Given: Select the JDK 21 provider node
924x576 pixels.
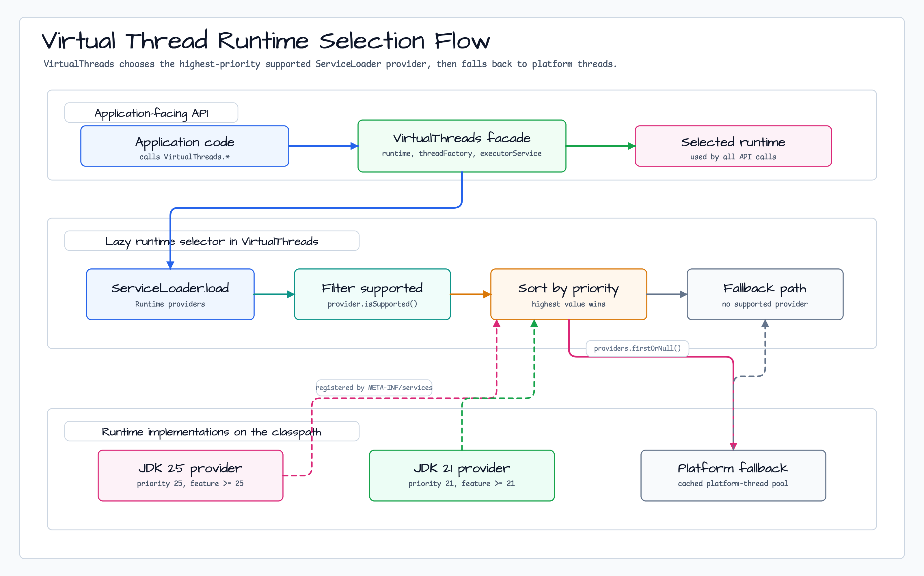Looking at the screenshot, I should [462, 475].
